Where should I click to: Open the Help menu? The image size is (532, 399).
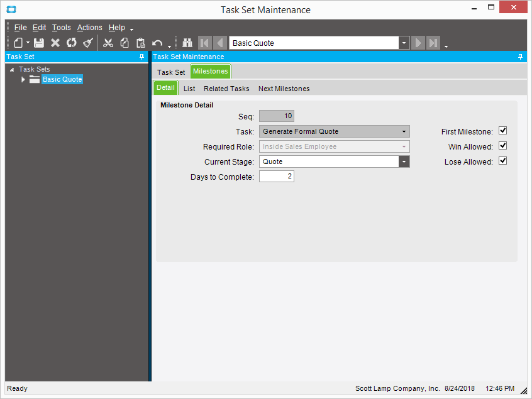pyautogui.click(x=117, y=28)
